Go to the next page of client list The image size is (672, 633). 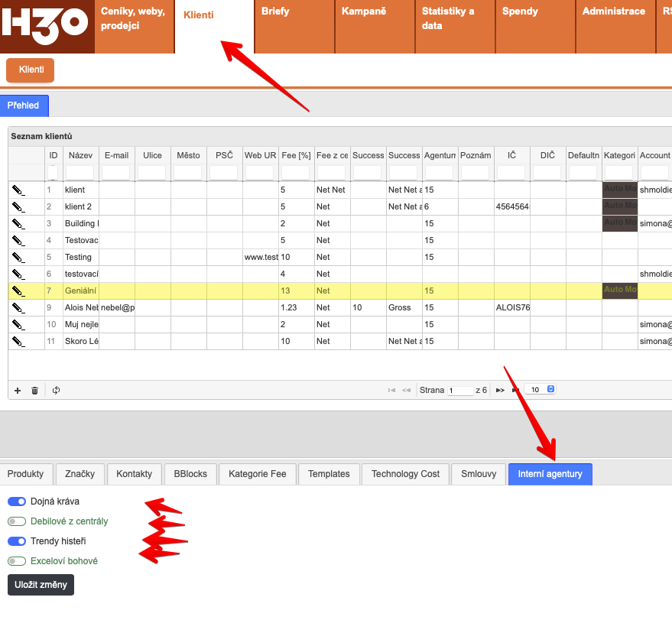pos(500,390)
